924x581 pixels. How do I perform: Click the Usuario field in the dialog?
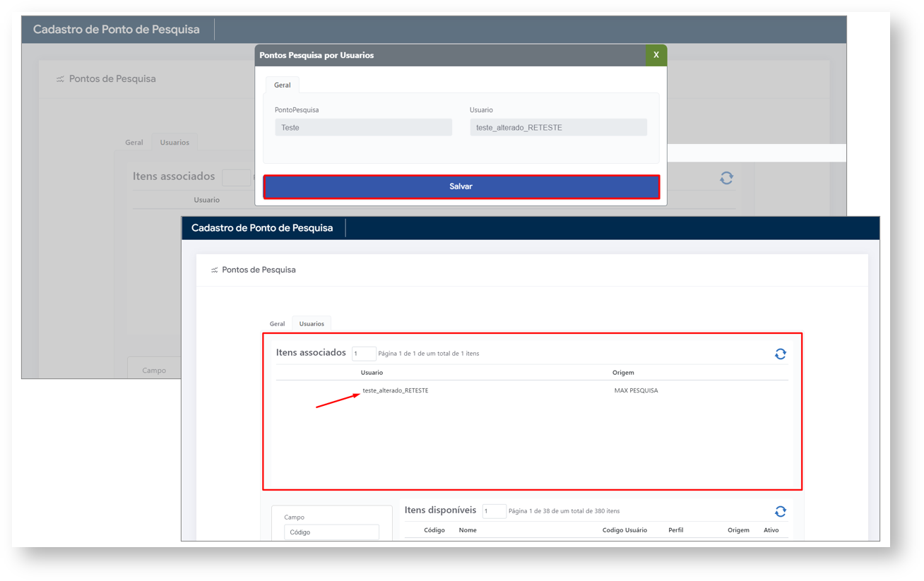click(558, 127)
